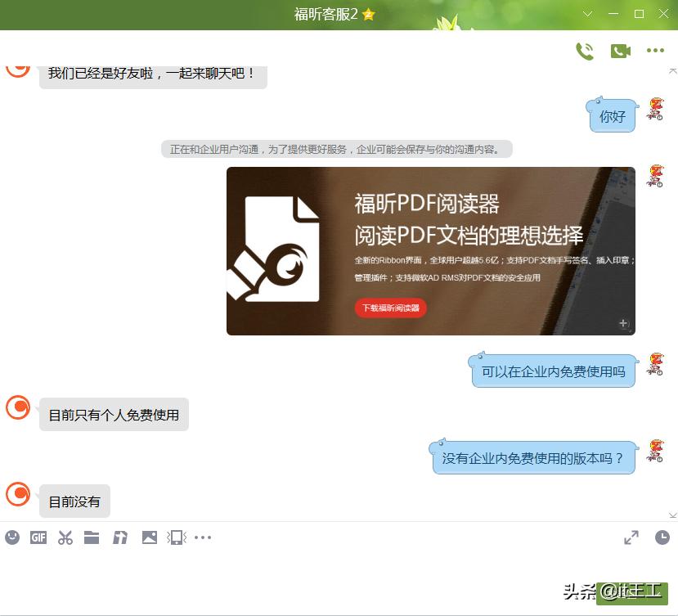Open the emoji picker
The height and width of the screenshot is (616, 678).
coord(11,537)
